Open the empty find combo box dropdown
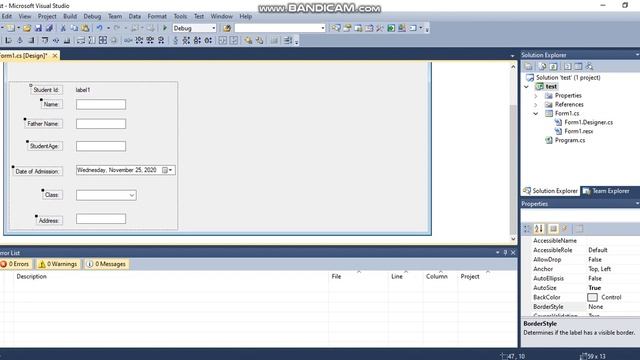Screen dimensions: 640x360 coord(322,28)
